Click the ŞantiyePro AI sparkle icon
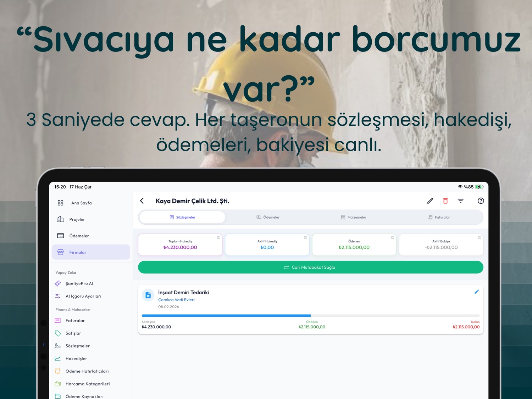 click(x=58, y=283)
